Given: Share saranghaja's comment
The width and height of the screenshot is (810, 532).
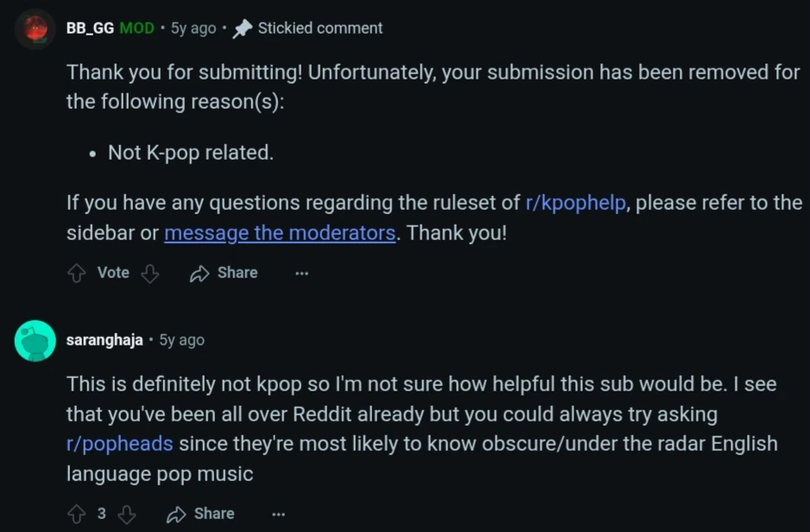Looking at the screenshot, I should [x=200, y=514].
